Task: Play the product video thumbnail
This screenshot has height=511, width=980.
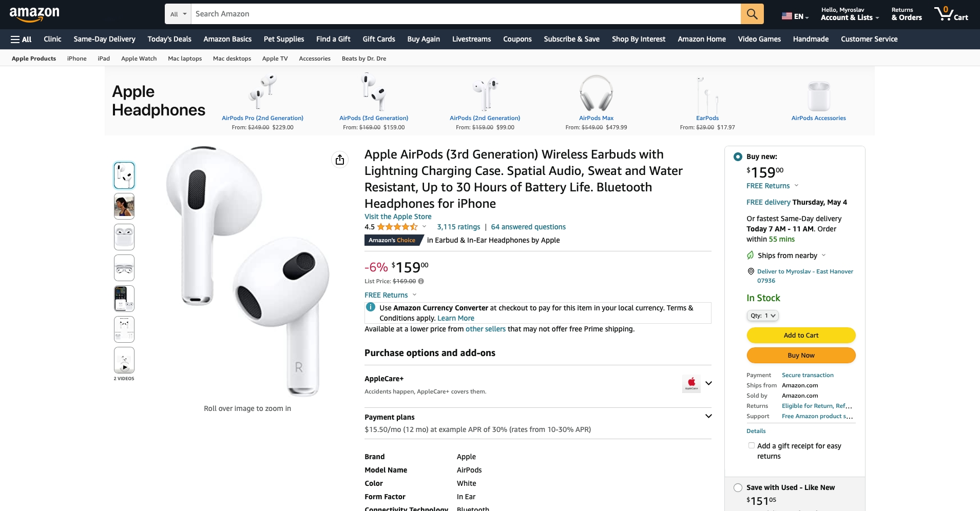Action: (124, 361)
